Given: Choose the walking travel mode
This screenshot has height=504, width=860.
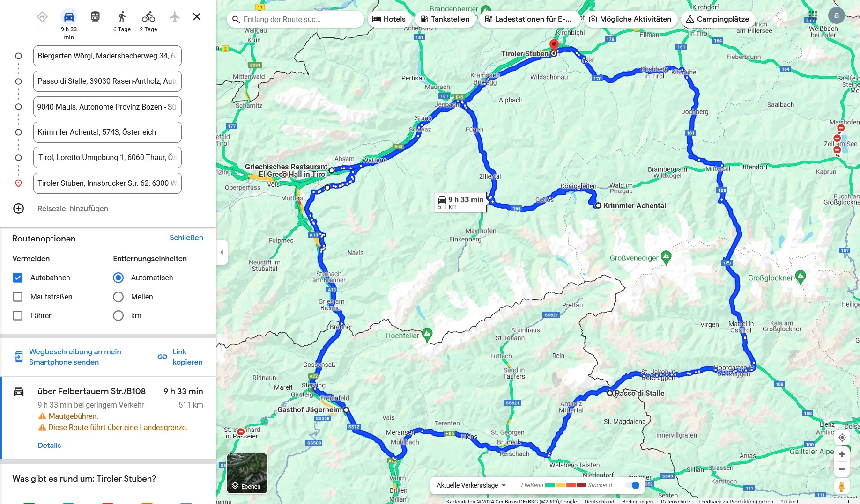Looking at the screenshot, I should (122, 17).
